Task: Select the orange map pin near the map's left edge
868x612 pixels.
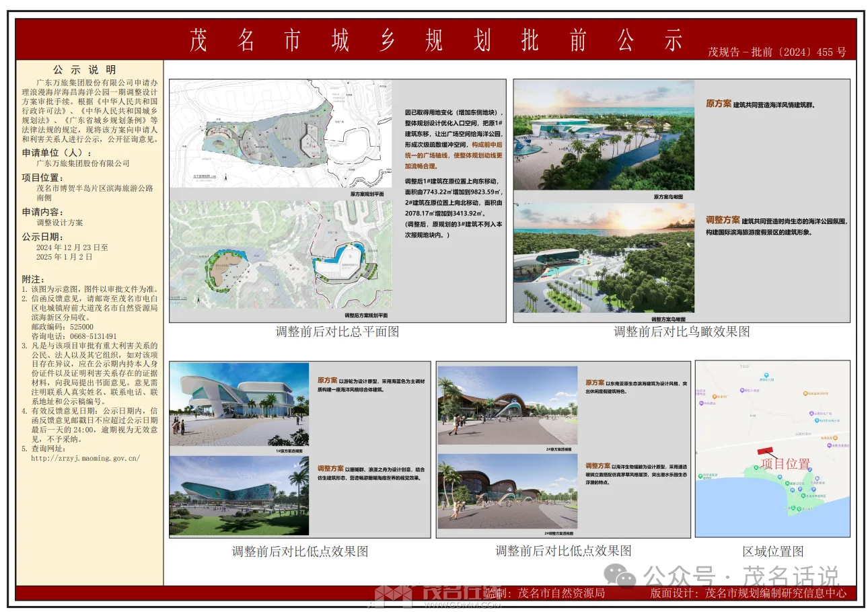Action: [x=714, y=397]
